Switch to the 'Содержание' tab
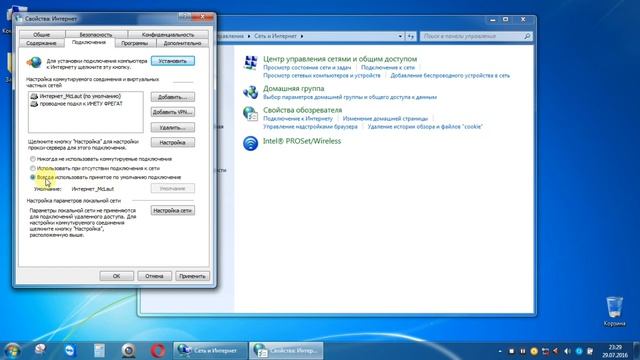The width and height of the screenshot is (640, 360). (x=41, y=43)
